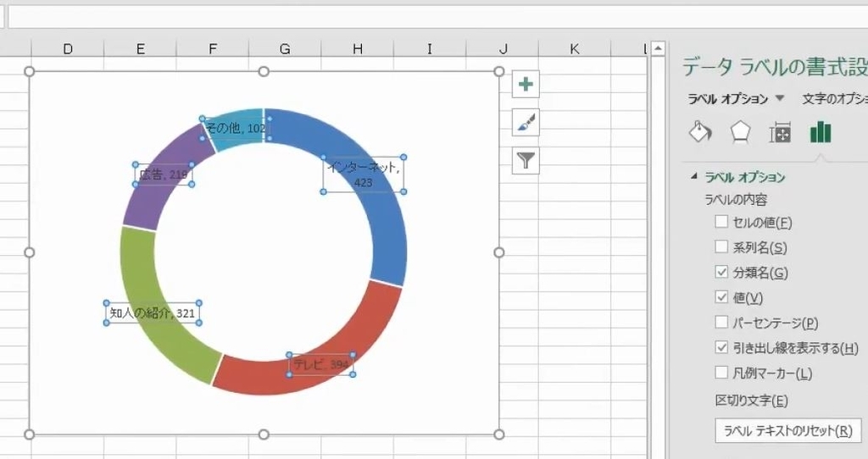The image size is (868, 459).
Task: Select the Fill & Line paint bucket icon
Action: (700, 132)
